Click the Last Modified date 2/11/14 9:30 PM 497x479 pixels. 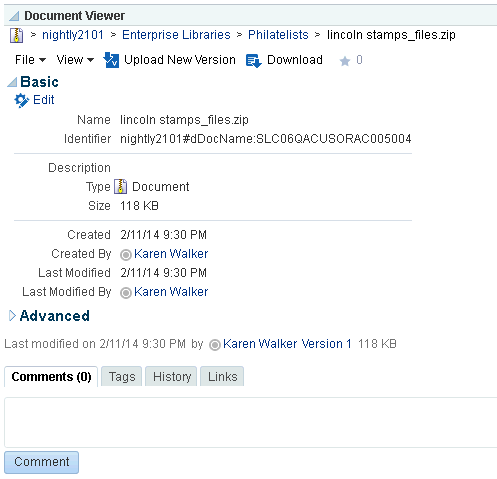tap(163, 273)
